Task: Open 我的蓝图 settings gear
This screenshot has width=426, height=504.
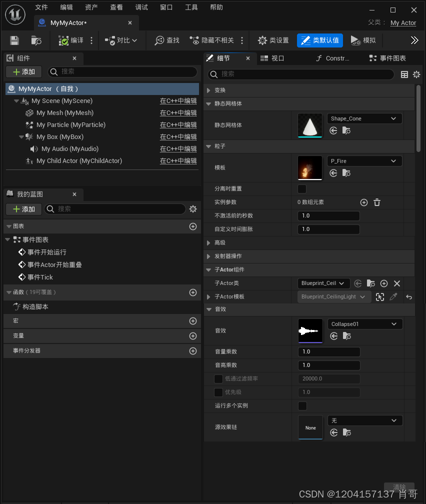Action: coord(193,209)
